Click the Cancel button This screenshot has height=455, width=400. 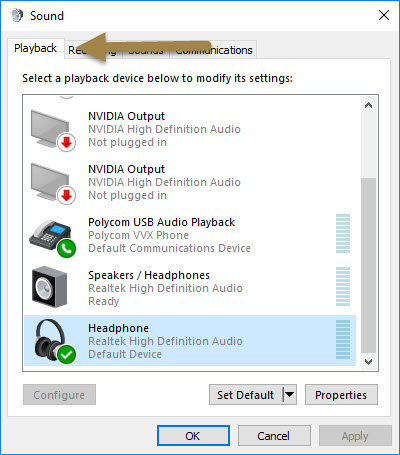274,436
